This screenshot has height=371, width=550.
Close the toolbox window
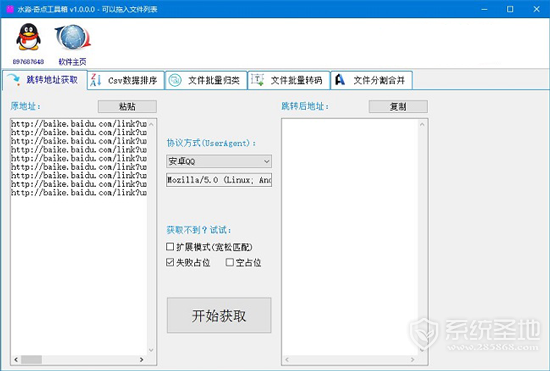(x=536, y=9)
